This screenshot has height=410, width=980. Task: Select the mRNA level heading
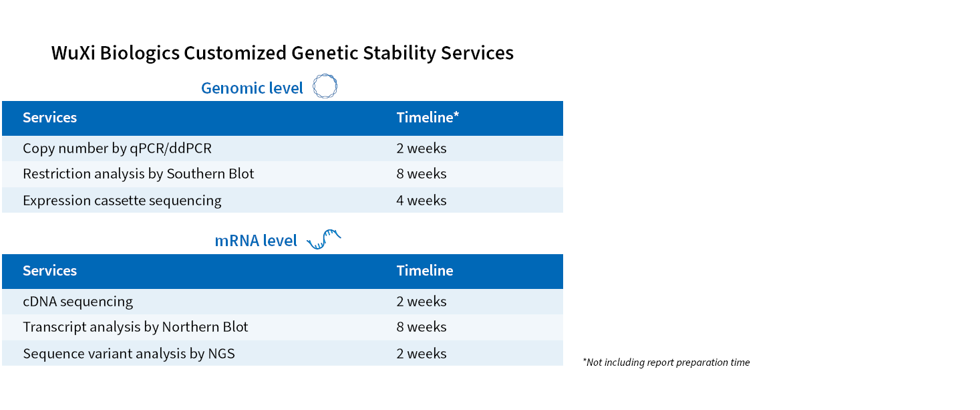(x=256, y=241)
